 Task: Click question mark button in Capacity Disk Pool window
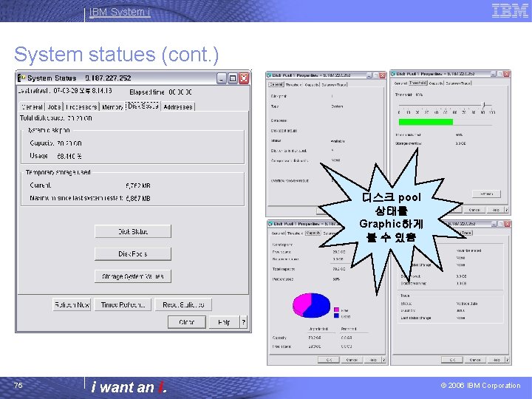point(383,360)
